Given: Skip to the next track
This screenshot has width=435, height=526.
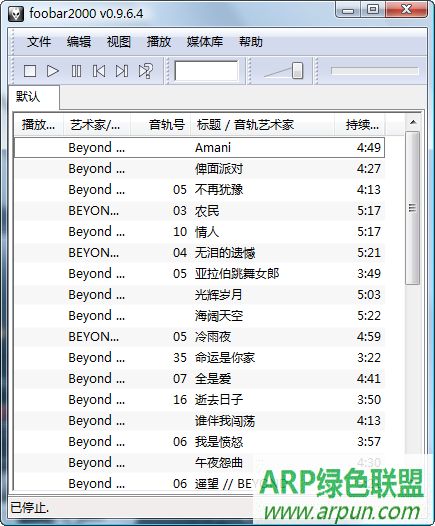Looking at the screenshot, I should (122, 71).
